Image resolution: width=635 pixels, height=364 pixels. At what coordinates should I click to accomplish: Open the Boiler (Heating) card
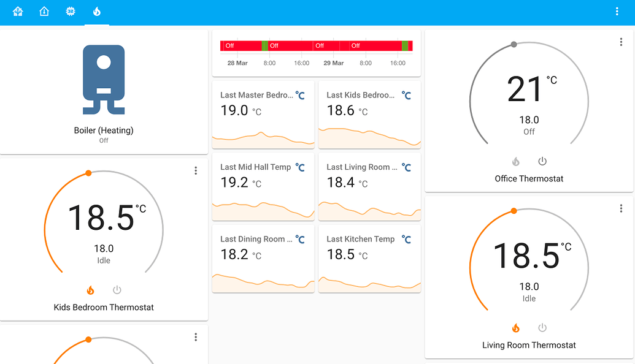tap(104, 90)
